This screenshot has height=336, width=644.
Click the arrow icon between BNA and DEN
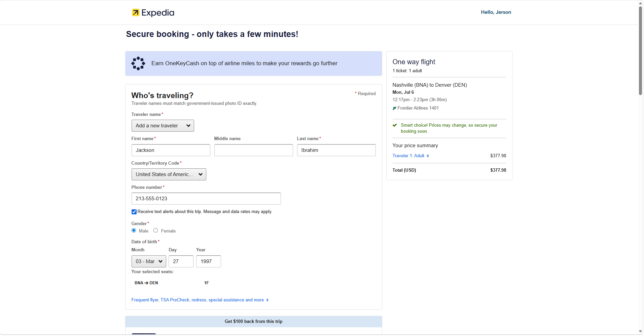click(x=146, y=283)
